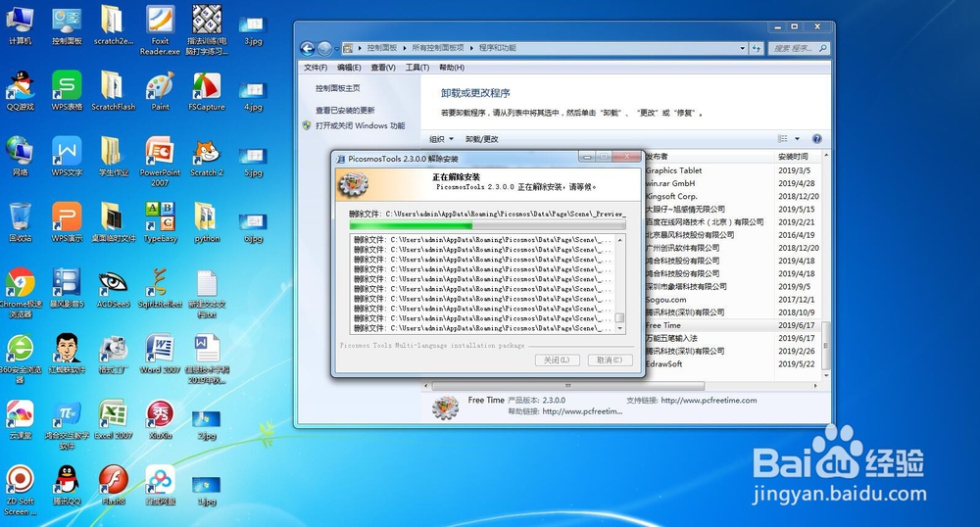Select the EdrawSoft publisher row

(x=733, y=364)
